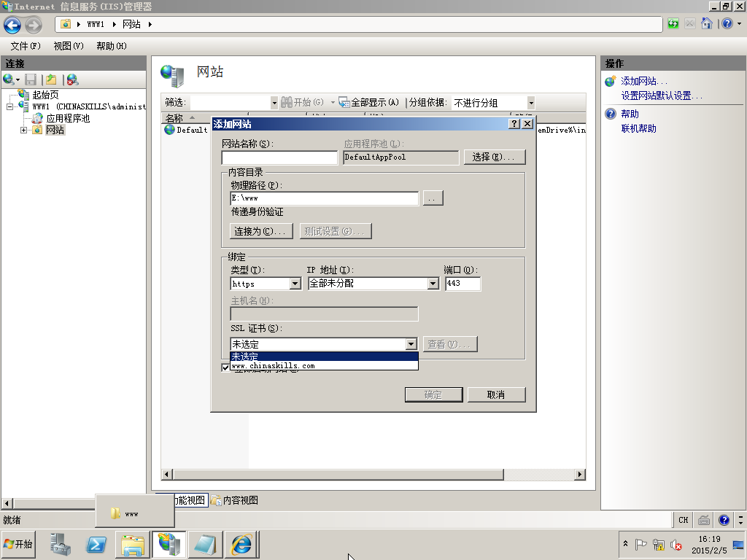747x560 pixels.
Task: Expand the 网站 tree node
Action: pyautogui.click(x=23, y=130)
